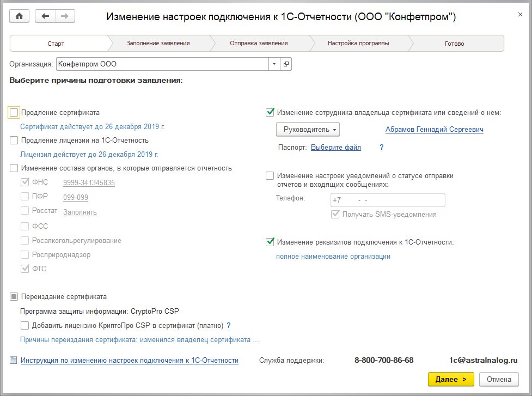This screenshot has height=396, width=532.
Task: Click the question mark about КриптоПро CSP license
Action: click(229, 325)
